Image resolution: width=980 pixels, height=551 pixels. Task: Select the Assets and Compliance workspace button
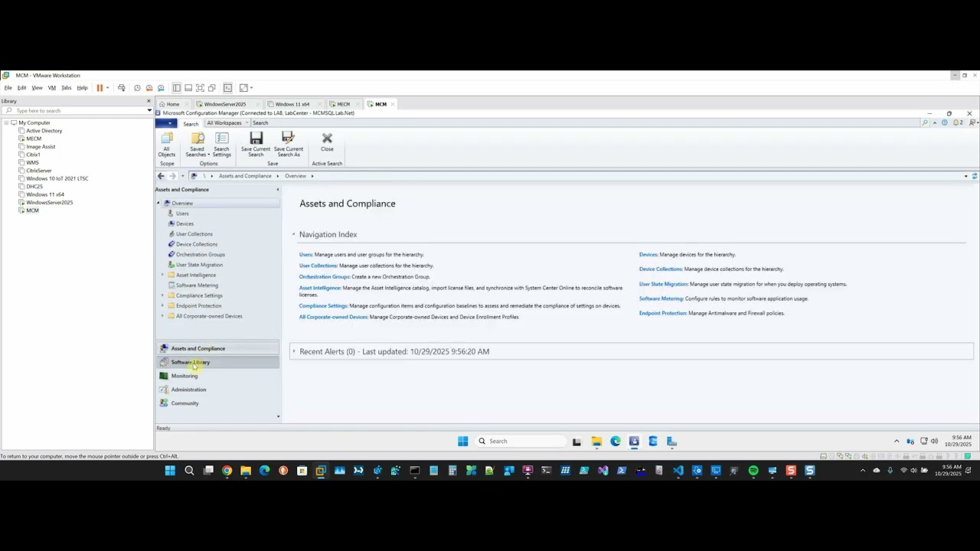click(x=218, y=348)
